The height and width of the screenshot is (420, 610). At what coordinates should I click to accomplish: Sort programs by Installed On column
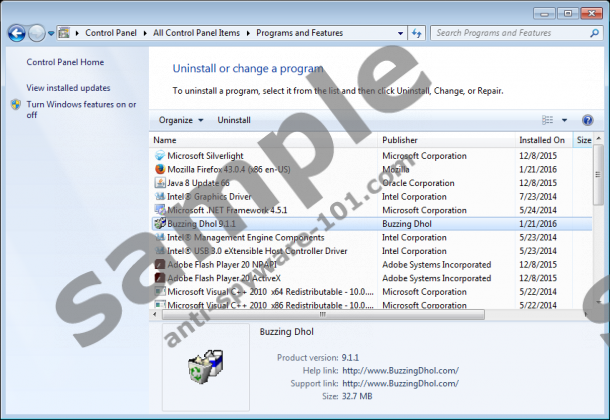click(541, 140)
